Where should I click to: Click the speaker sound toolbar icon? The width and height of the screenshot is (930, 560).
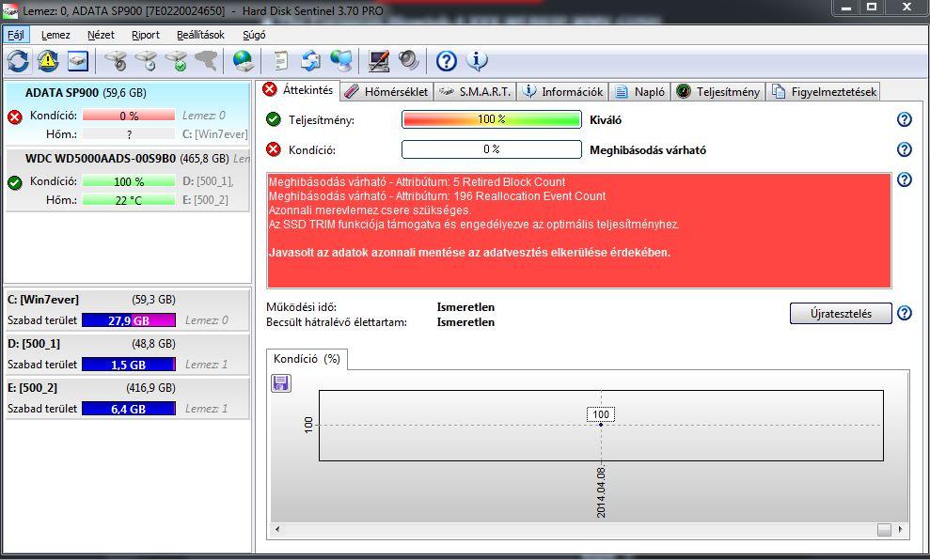[x=409, y=60]
